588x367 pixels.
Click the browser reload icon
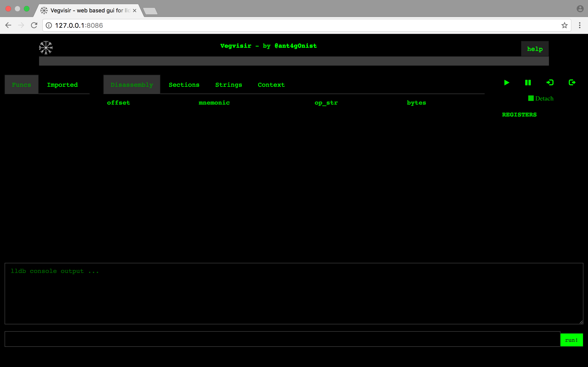tap(34, 25)
